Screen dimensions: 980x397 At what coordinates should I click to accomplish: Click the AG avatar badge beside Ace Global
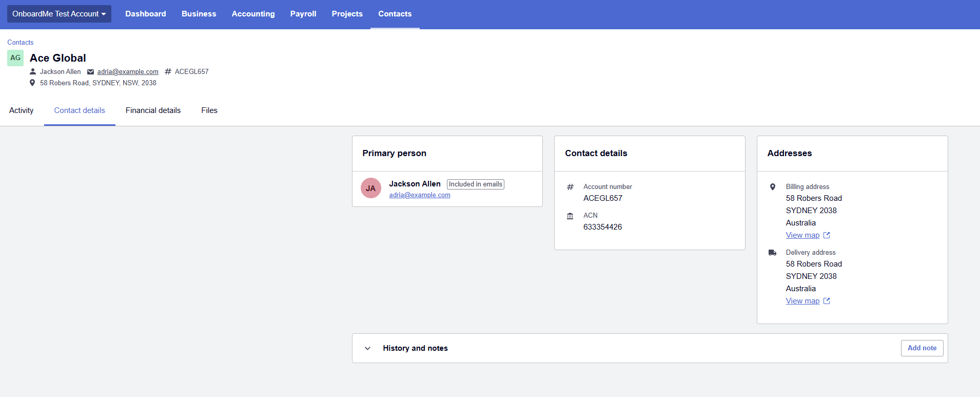tap(15, 58)
